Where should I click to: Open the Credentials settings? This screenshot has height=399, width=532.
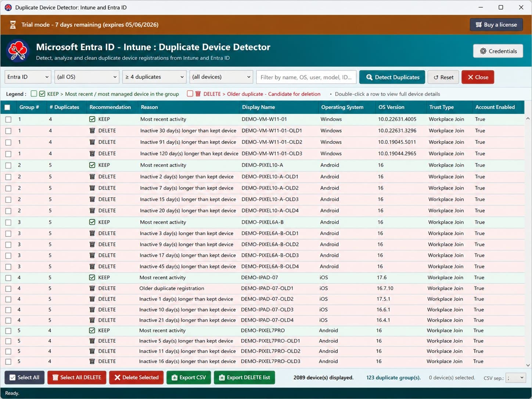pos(498,51)
